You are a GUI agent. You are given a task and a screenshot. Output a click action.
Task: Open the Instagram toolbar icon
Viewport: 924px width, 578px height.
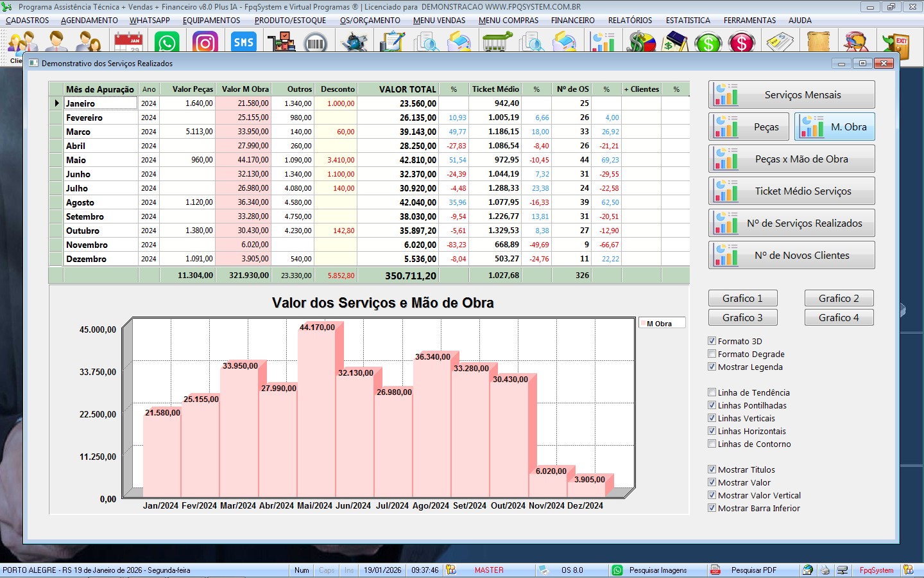click(x=205, y=43)
